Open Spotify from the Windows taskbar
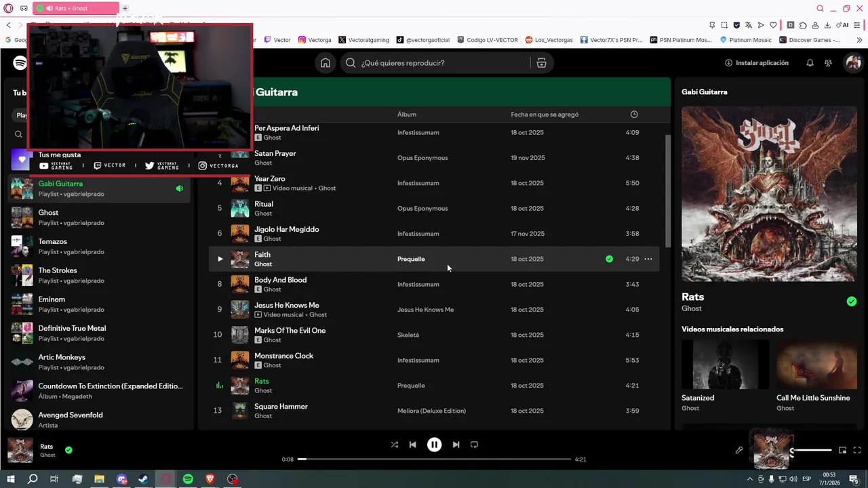This screenshot has width=868, height=488. (188, 479)
